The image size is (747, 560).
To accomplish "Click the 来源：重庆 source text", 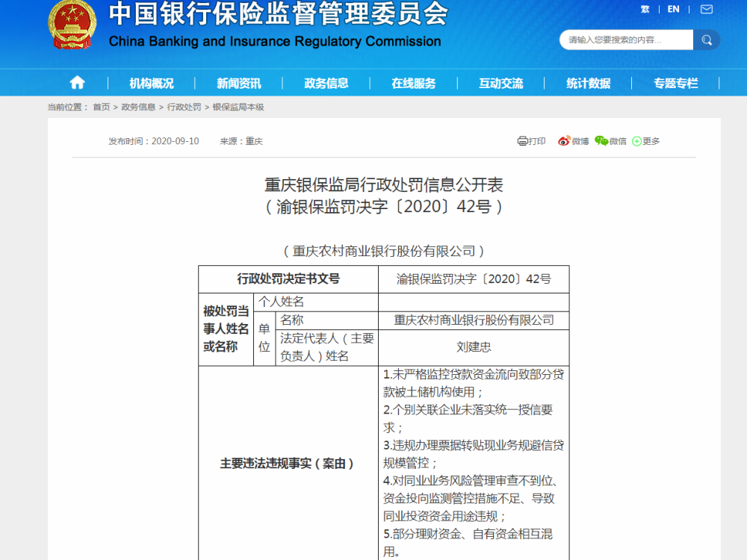I will point(241,141).
